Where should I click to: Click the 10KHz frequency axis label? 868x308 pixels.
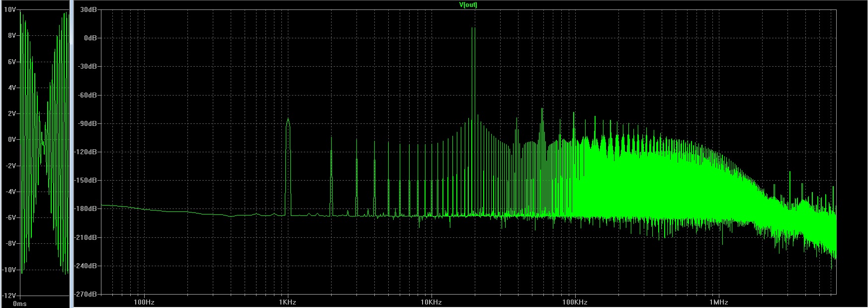(x=432, y=302)
